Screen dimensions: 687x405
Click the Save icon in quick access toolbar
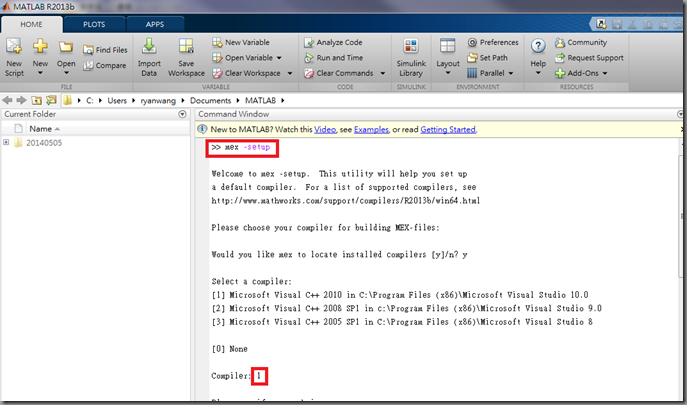click(x=617, y=24)
